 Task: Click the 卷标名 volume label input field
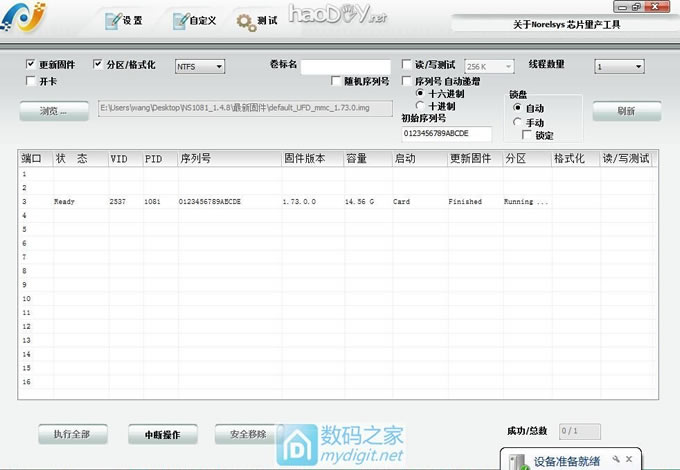(x=345, y=66)
